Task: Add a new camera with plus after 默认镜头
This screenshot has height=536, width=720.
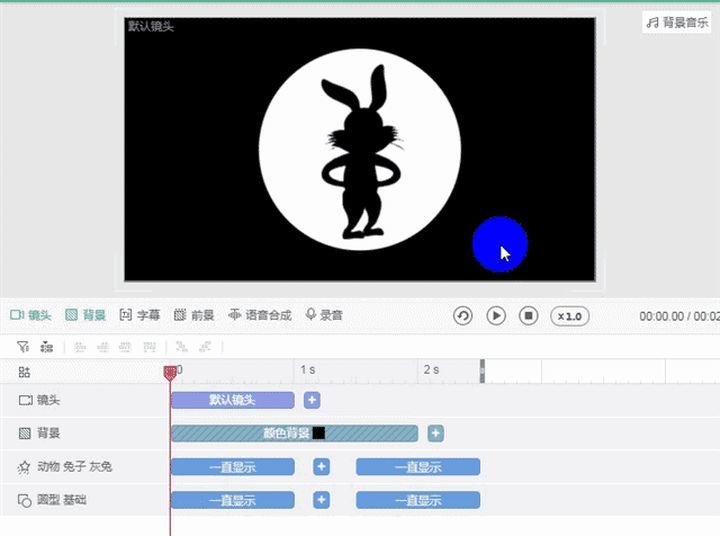Action: [312, 400]
